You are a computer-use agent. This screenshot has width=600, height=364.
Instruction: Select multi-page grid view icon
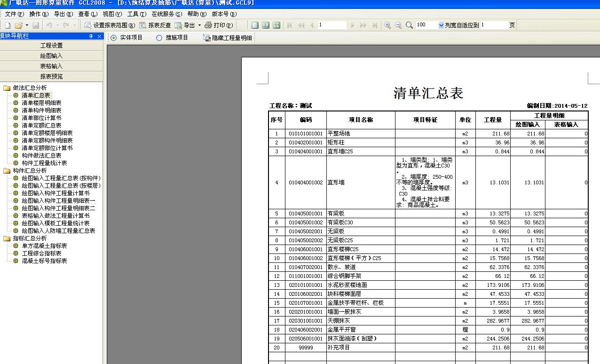tap(276, 25)
